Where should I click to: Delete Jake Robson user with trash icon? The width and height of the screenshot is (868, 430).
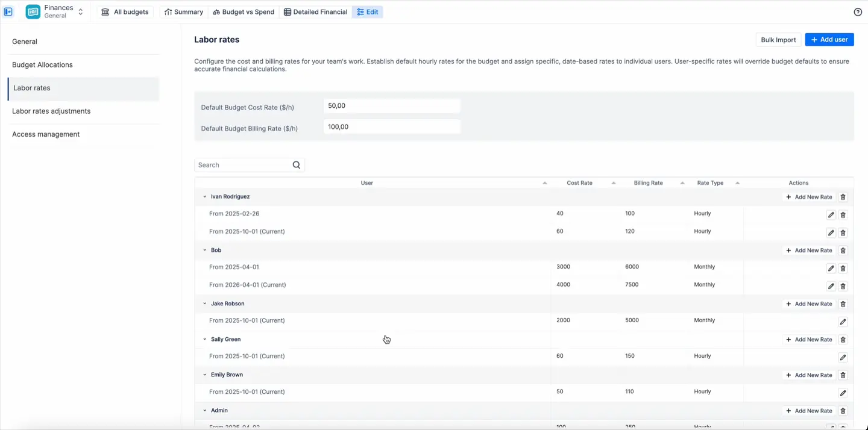[x=843, y=304]
